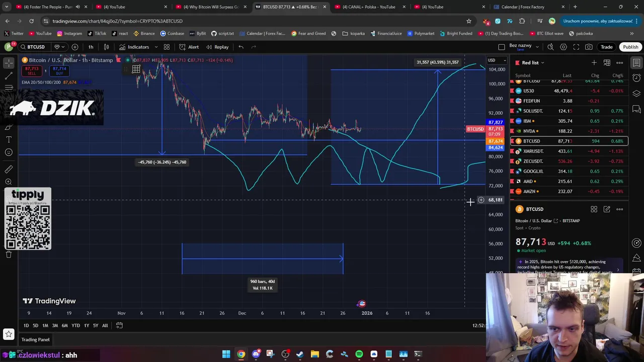The height and width of the screenshot is (362, 644).
Task: Open Steam from the Windows taskbar
Action: click(300, 354)
